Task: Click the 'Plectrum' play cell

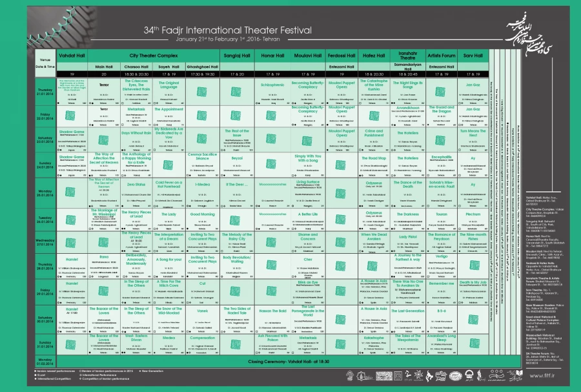Action: click(x=473, y=220)
